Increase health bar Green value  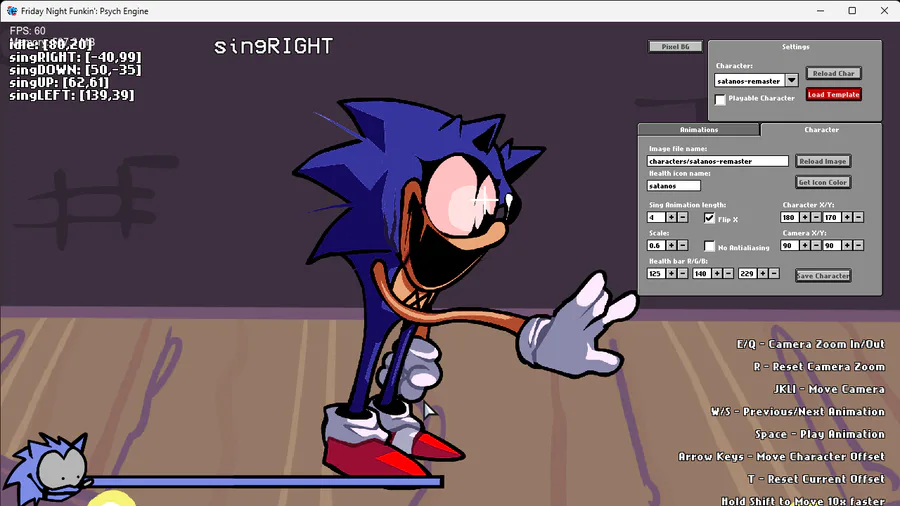717,274
